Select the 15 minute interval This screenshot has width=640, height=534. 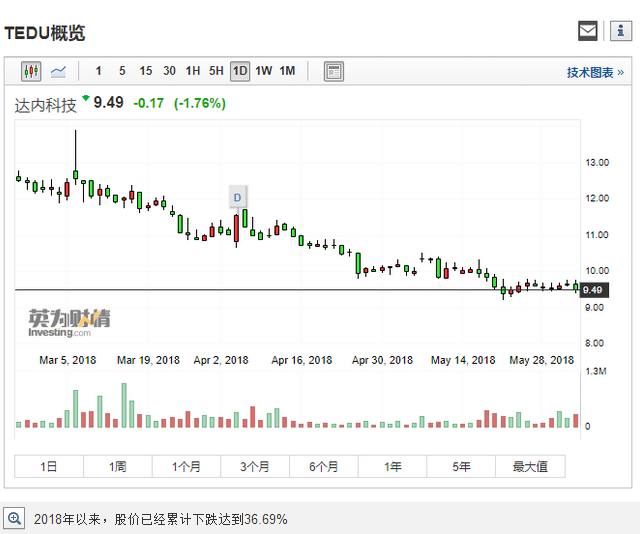145,71
